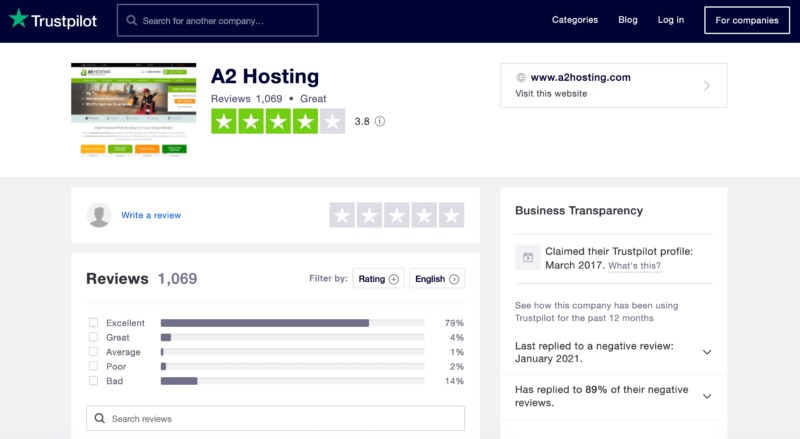Click the Excellent 79% rating bar

[x=292, y=323]
